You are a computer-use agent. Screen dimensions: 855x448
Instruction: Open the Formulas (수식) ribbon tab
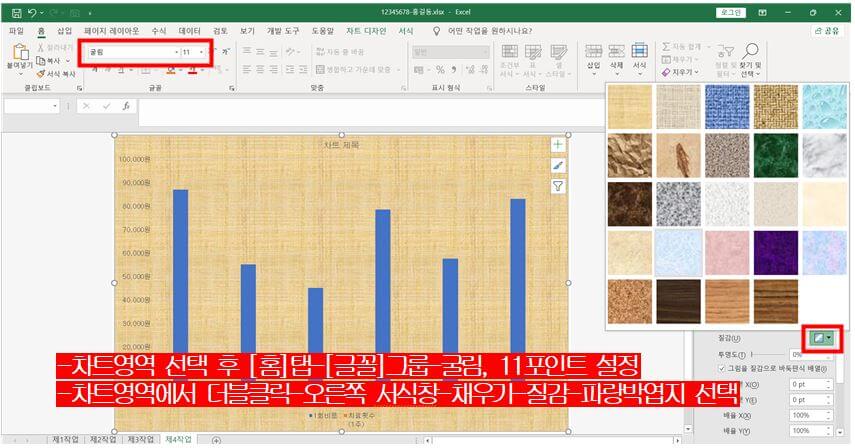tap(159, 31)
